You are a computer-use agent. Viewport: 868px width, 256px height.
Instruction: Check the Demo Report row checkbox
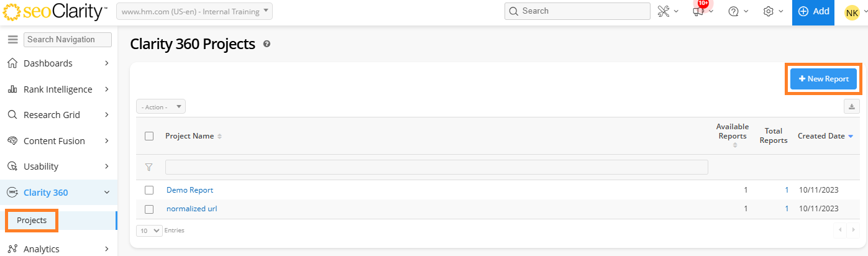(149, 190)
